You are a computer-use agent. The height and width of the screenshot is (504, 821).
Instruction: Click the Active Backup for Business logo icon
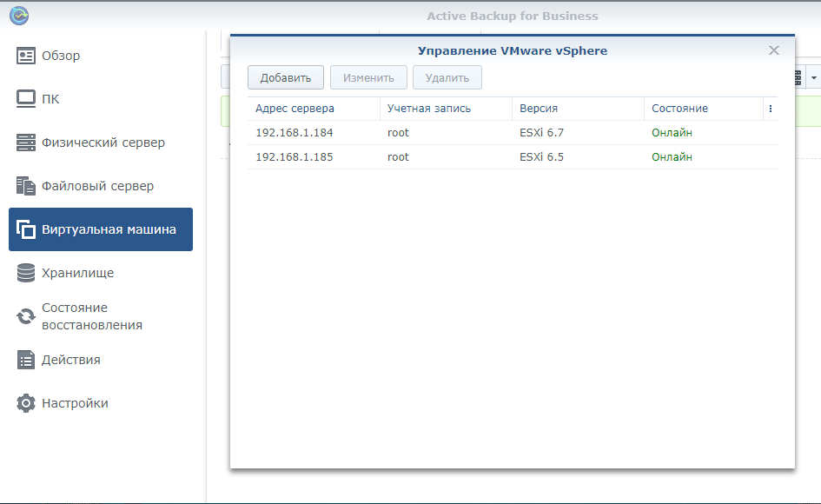click(19, 16)
